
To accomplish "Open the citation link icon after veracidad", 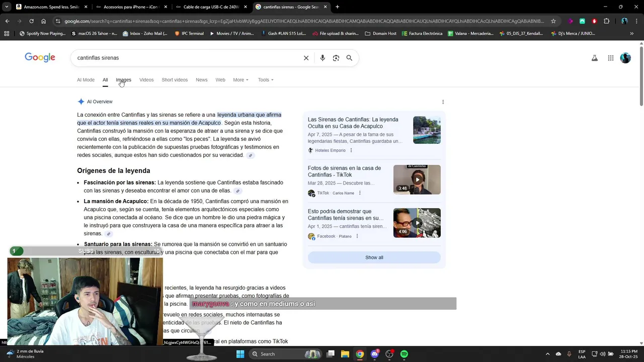I will (251, 155).
